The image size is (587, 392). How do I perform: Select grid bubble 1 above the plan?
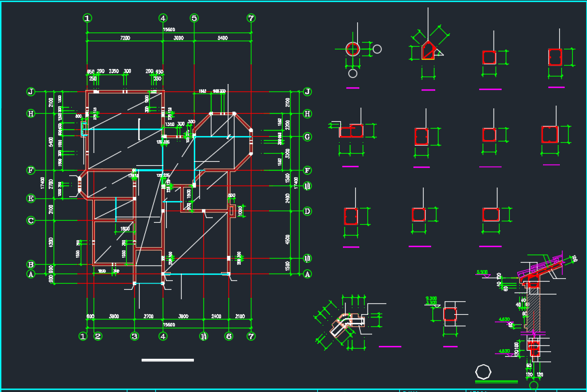pos(87,18)
